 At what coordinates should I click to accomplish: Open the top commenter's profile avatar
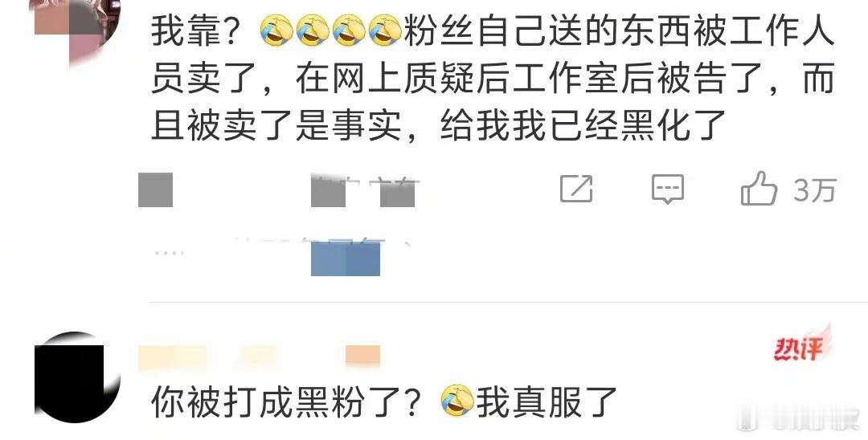pyautogui.click(x=77, y=29)
